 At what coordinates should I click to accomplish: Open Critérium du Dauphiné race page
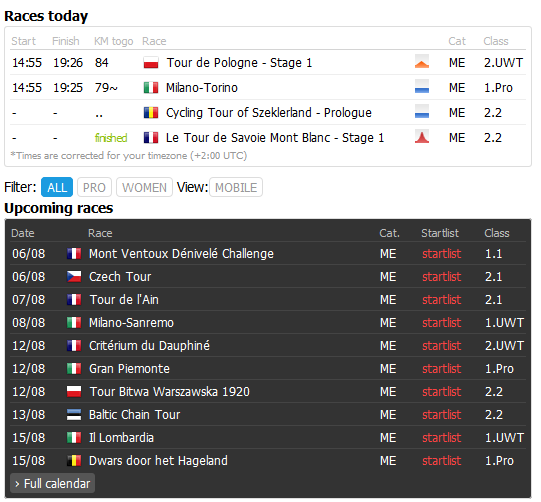149,346
